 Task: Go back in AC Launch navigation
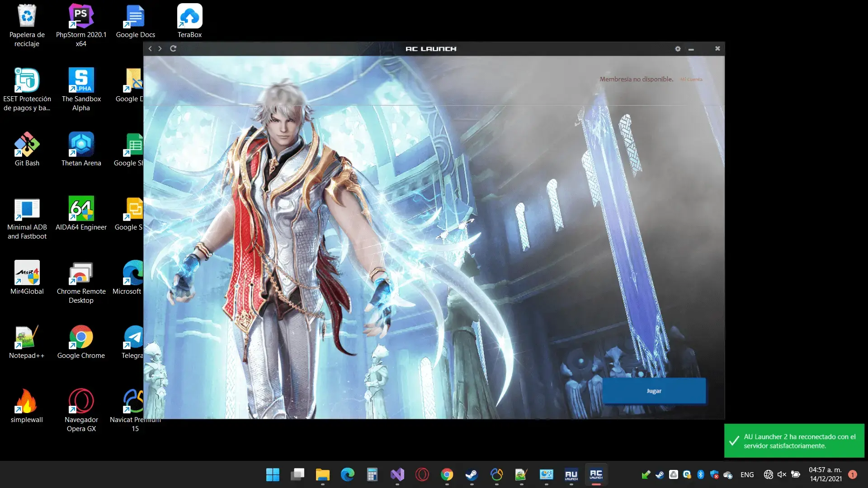(x=150, y=49)
